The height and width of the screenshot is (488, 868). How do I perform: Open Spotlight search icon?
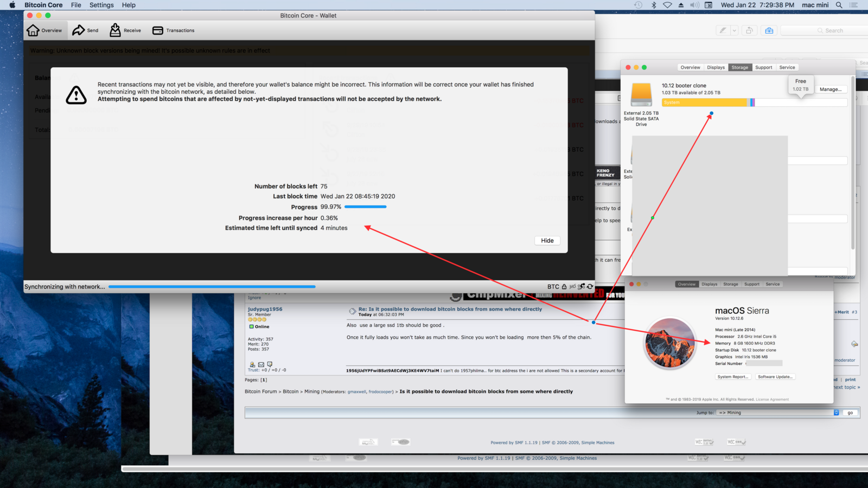coord(839,5)
